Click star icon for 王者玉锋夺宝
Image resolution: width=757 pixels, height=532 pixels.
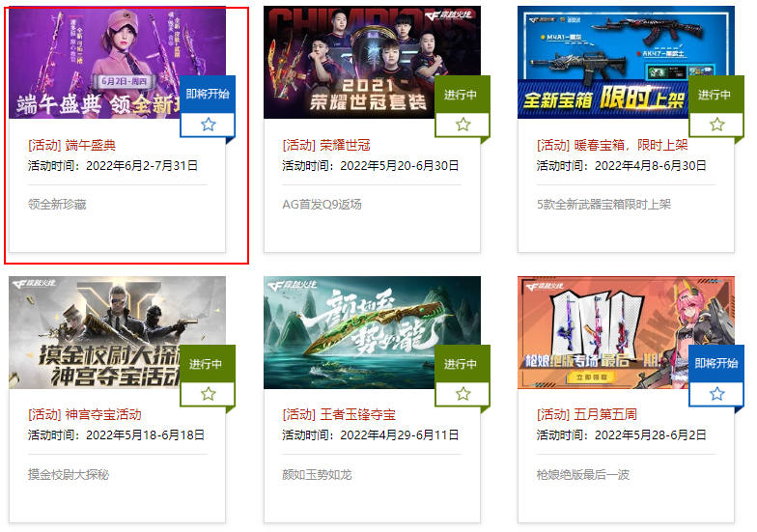pos(463,394)
